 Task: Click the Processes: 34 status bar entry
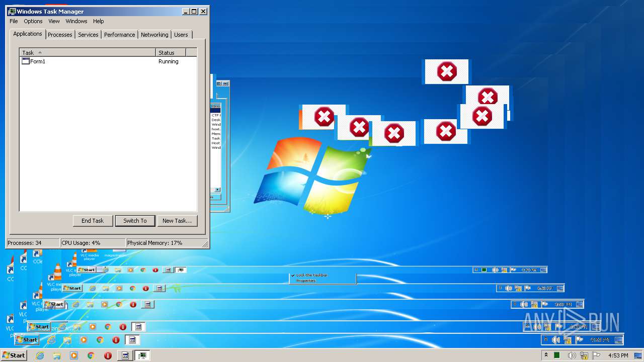33,243
